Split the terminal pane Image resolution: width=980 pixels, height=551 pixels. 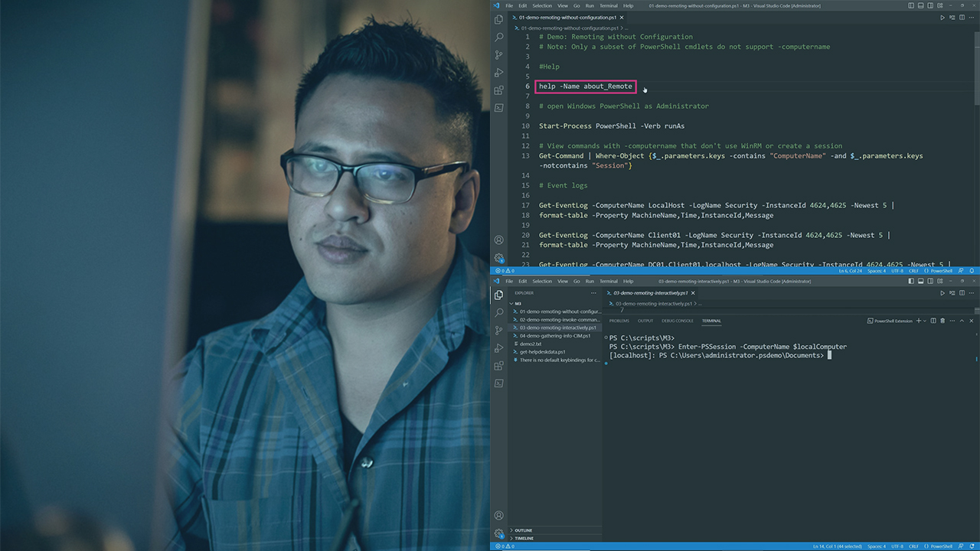(933, 321)
